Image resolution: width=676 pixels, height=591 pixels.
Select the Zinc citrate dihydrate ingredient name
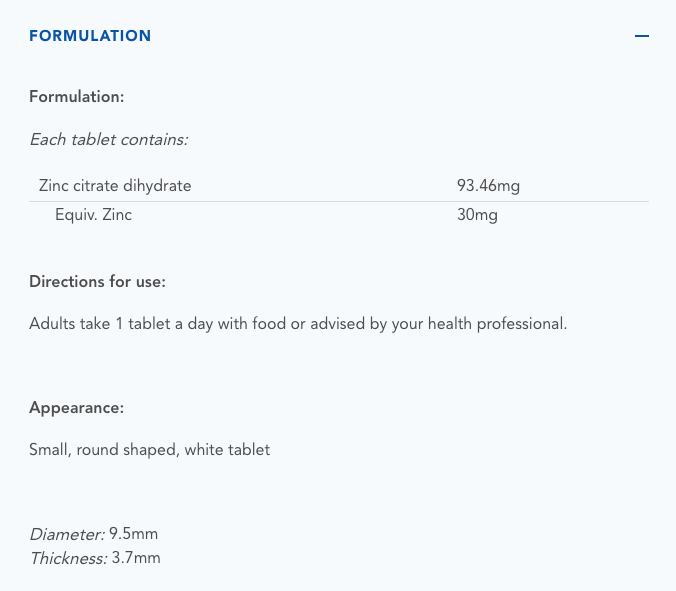coord(115,185)
